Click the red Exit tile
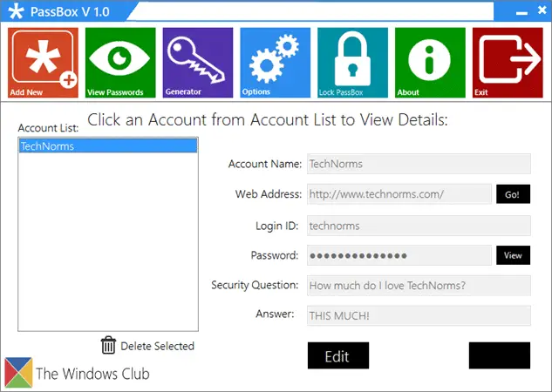552x392 pixels. tap(508, 63)
